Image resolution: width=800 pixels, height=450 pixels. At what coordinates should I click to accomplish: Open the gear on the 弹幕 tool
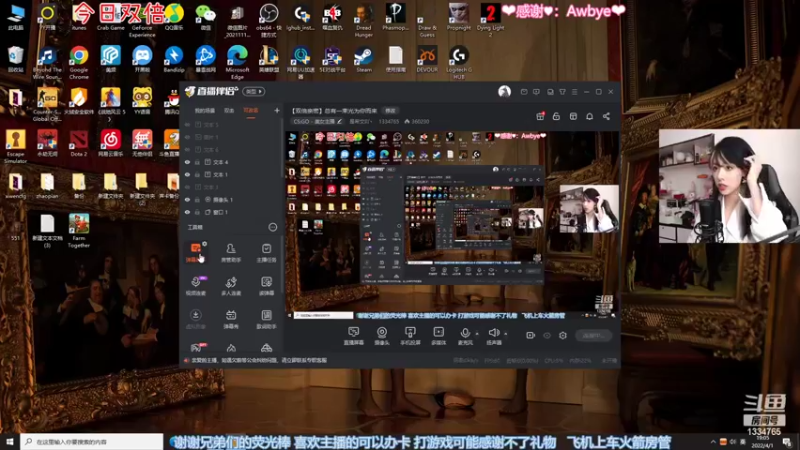click(x=205, y=244)
